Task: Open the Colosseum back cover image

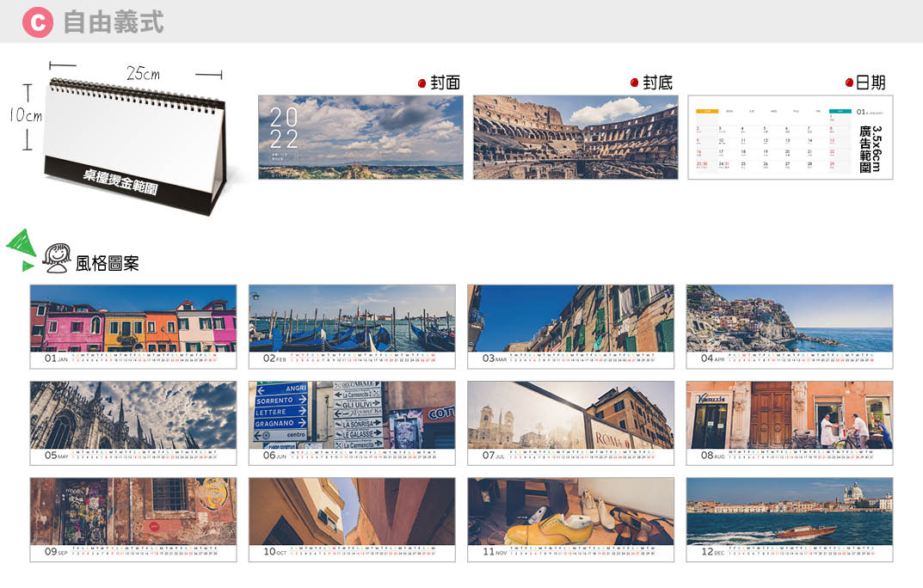Action: click(575, 137)
